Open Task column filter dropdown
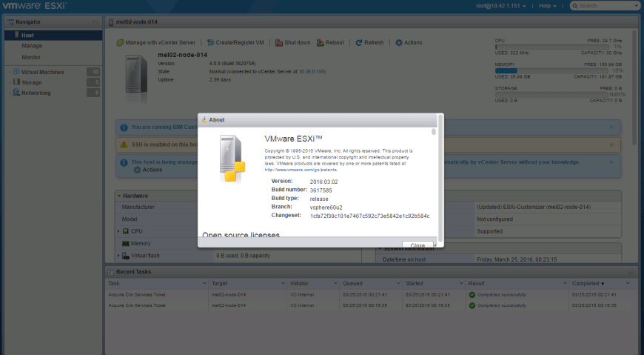This screenshot has height=355, width=644. [204, 283]
